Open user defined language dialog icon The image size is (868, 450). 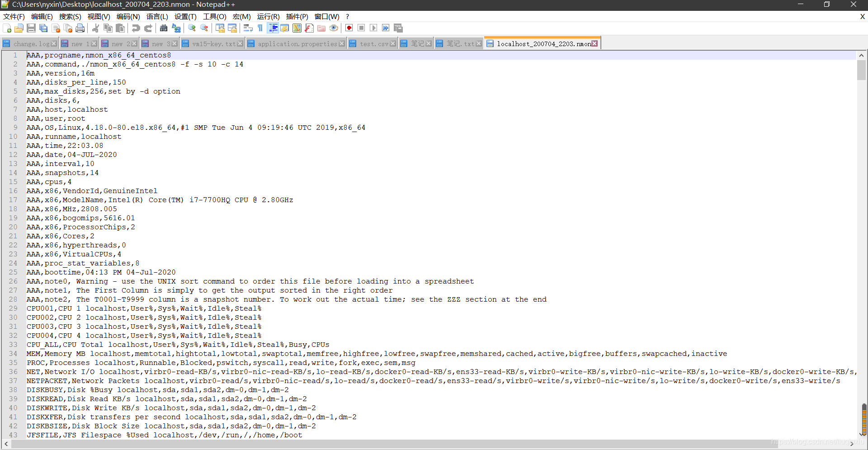coord(285,28)
